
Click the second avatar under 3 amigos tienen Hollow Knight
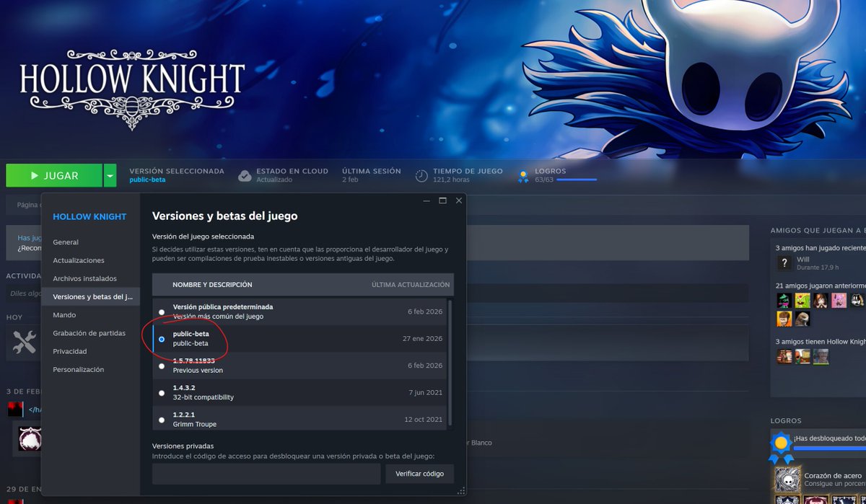tap(802, 356)
